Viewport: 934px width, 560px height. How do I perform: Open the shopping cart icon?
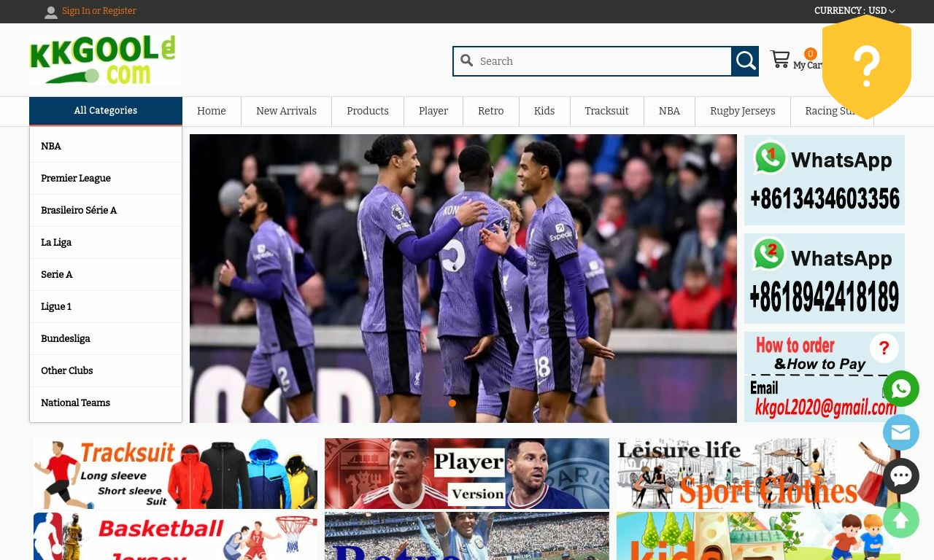pyautogui.click(x=780, y=60)
